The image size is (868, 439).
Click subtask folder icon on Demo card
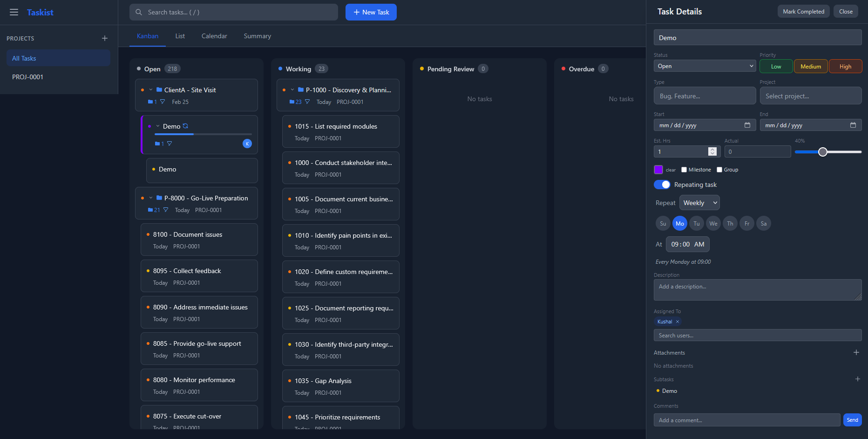coord(157,144)
